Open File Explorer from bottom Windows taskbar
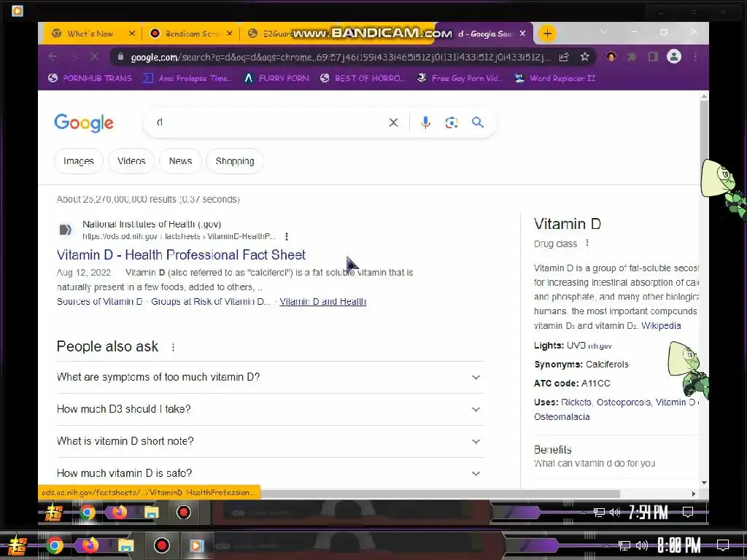This screenshot has height=560, width=747. pyautogui.click(x=125, y=545)
